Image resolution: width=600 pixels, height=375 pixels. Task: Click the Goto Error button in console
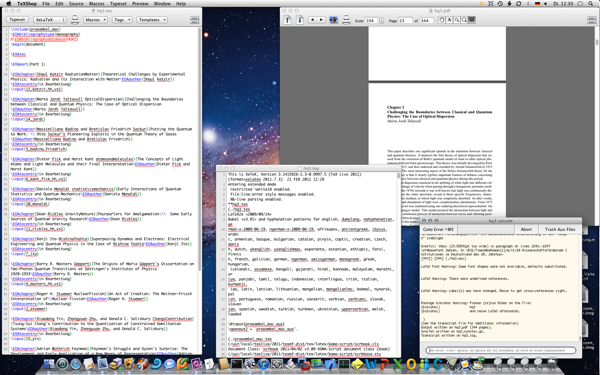439,229
